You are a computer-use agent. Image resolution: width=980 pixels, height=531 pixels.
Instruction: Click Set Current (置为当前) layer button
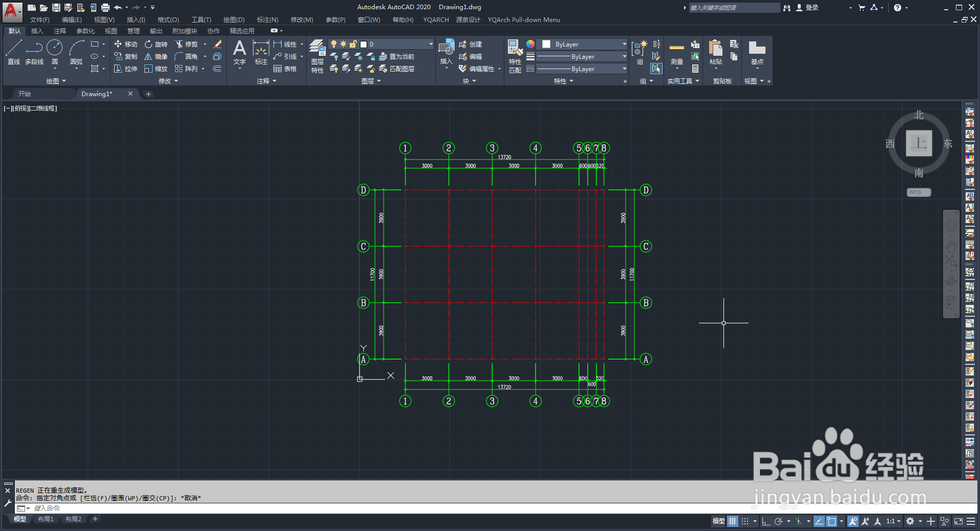point(397,56)
